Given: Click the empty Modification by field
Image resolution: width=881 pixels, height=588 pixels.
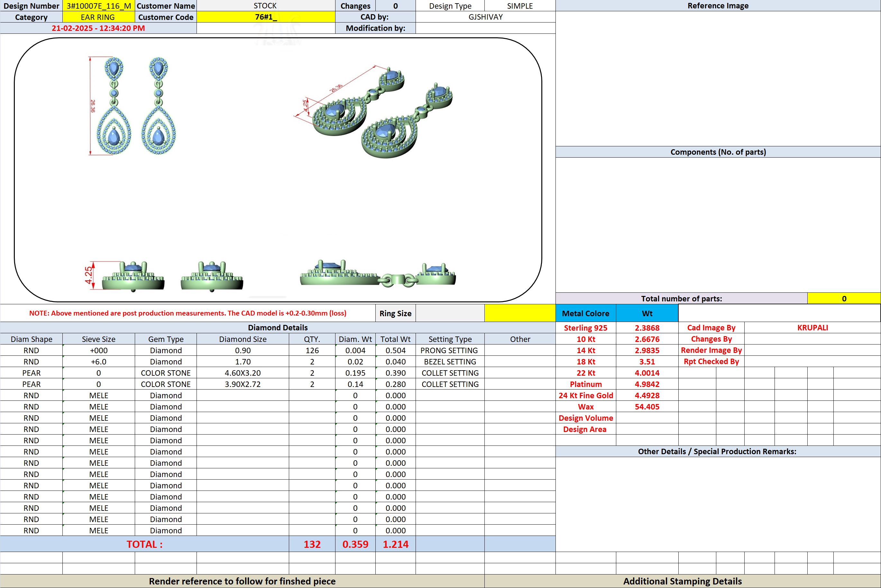Looking at the screenshot, I should coord(485,28).
